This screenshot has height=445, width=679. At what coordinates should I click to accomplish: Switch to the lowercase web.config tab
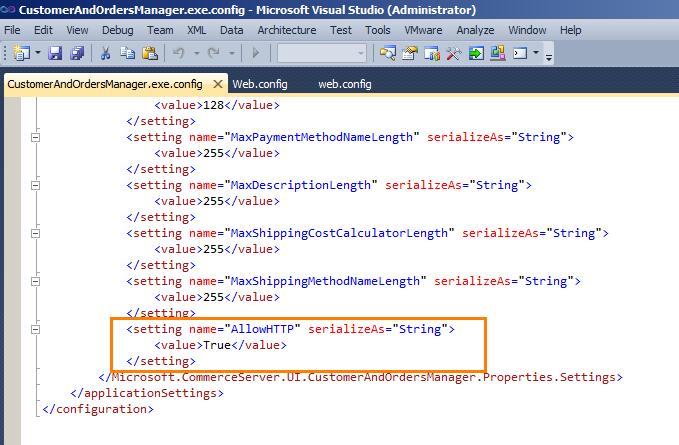click(x=345, y=84)
